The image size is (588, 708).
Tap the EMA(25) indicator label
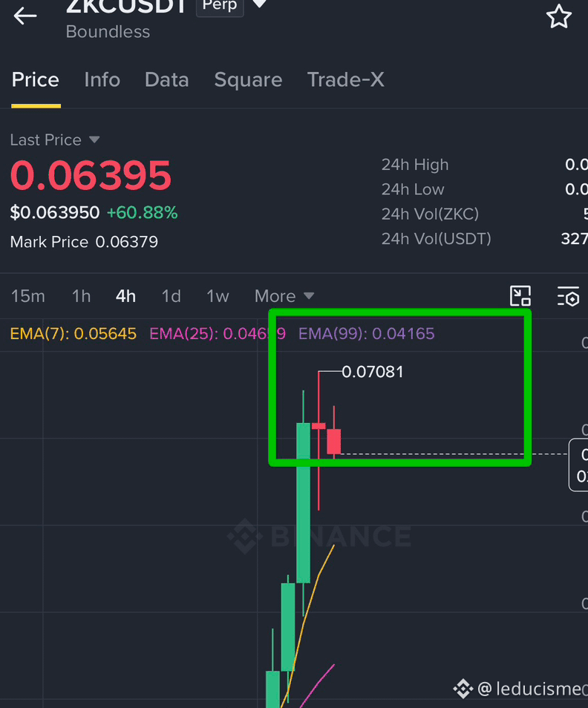[218, 334]
